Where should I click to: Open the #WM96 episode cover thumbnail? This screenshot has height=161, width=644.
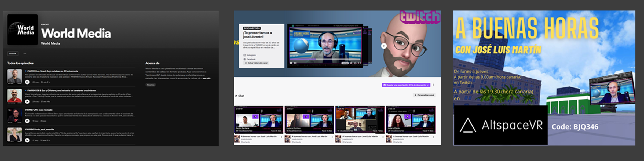tap(14, 135)
